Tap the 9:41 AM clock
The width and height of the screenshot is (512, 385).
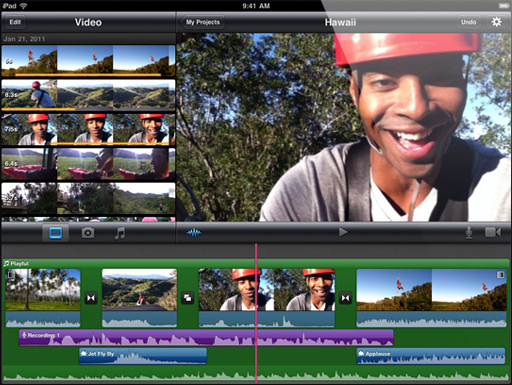256,6
